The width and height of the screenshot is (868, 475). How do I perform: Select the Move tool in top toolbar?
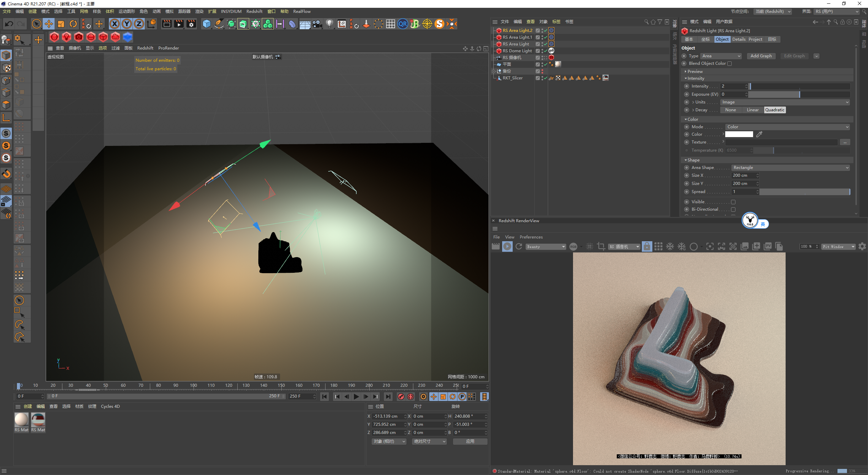(x=49, y=24)
